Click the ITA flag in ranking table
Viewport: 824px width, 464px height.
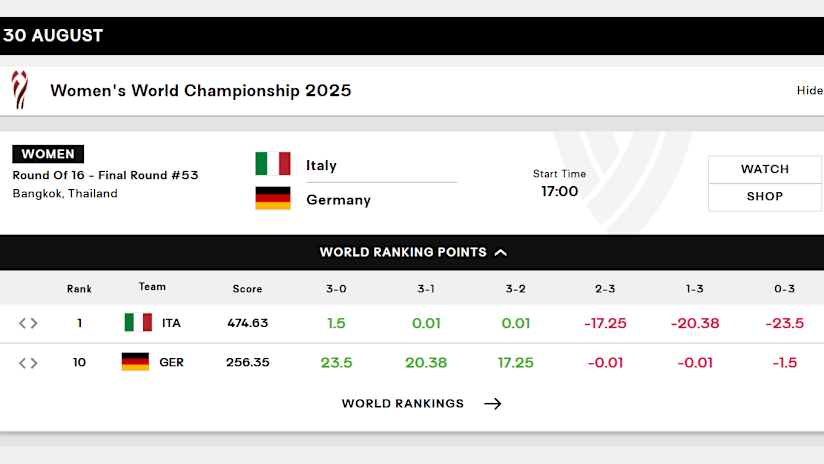(138, 322)
